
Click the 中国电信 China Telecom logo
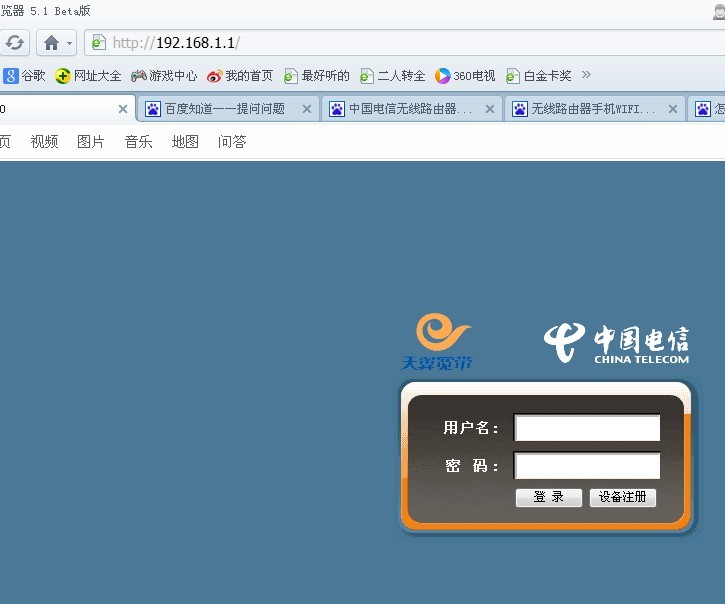616,343
